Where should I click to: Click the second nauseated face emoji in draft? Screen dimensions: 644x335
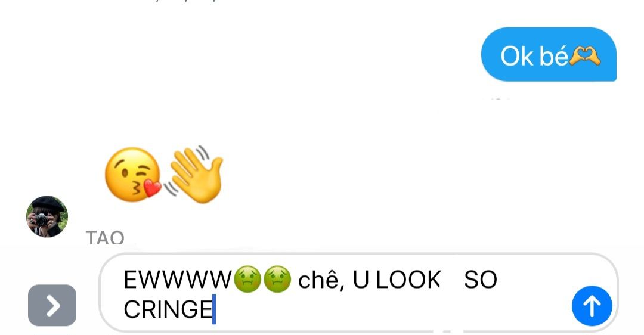(x=277, y=279)
